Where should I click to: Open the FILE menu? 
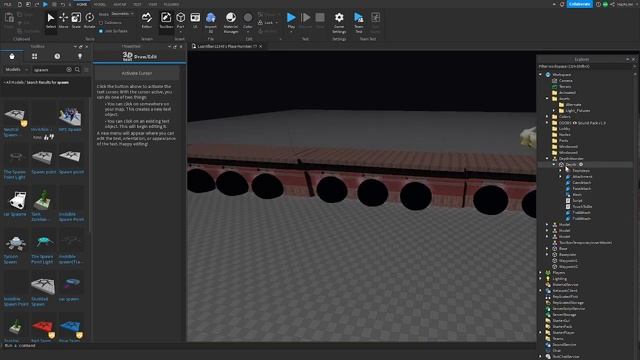[8, 4]
